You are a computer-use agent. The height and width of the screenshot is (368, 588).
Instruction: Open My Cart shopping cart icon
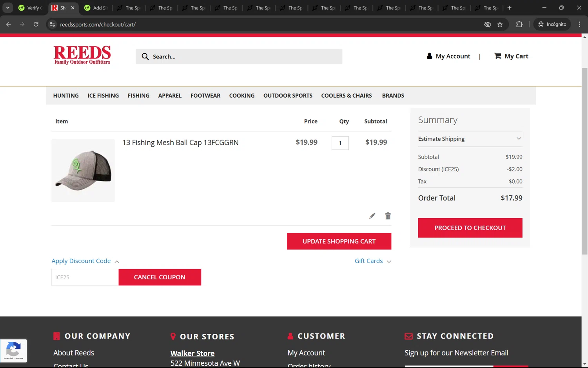pos(497,56)
